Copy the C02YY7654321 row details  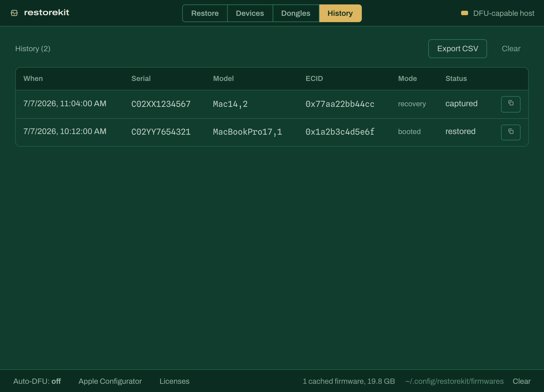[510, 132]
